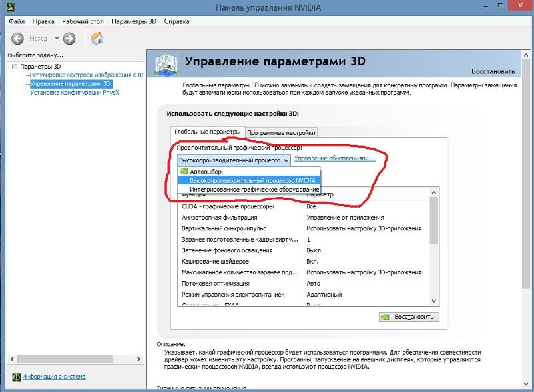Select the Потоковая оптимизация row
534x392 pixels.
coord(303,284)
